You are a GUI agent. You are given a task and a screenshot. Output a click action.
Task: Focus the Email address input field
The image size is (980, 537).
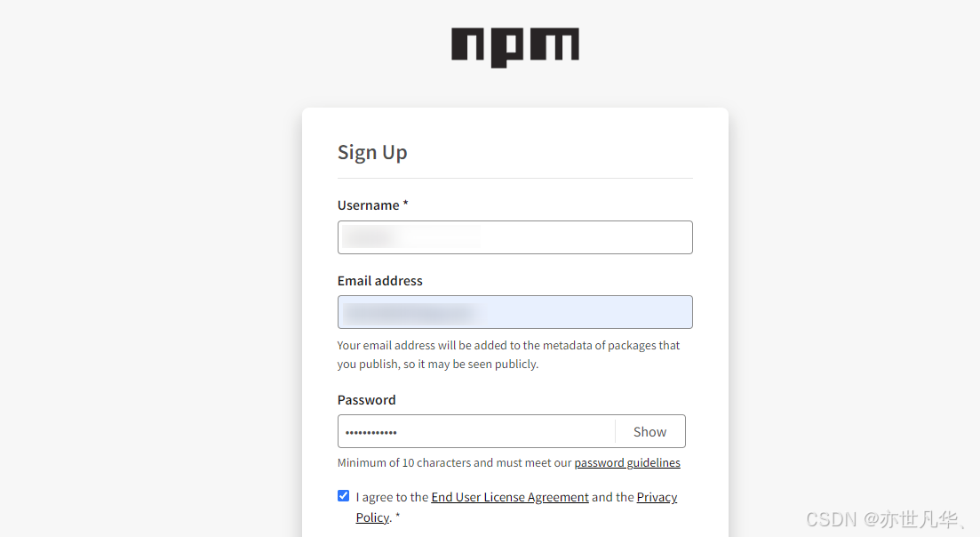click(515, 312)
